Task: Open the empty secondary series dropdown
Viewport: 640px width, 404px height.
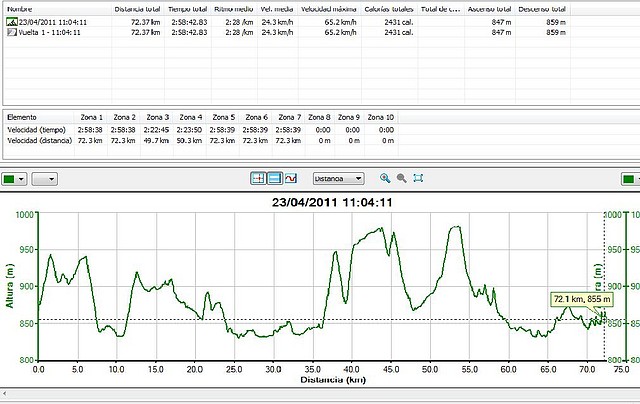Action: 44,179
